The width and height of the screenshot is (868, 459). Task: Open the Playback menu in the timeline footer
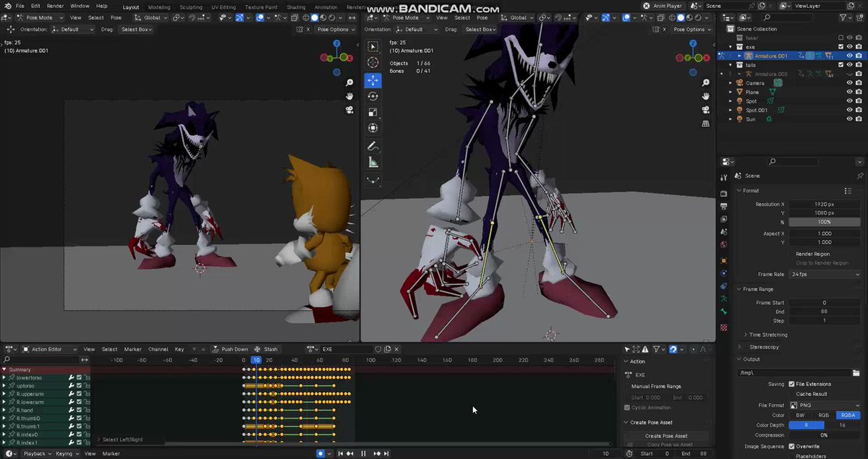[36, 454]
